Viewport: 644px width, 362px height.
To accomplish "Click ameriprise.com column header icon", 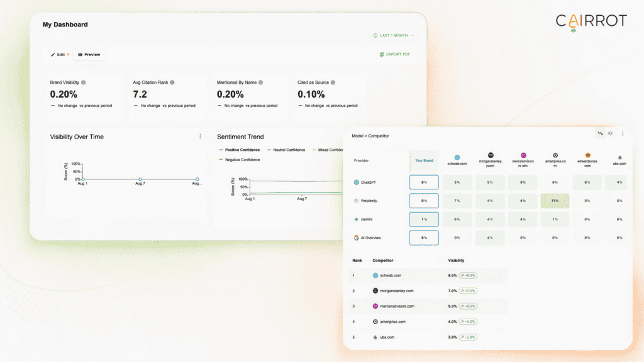I will point(555,155).
